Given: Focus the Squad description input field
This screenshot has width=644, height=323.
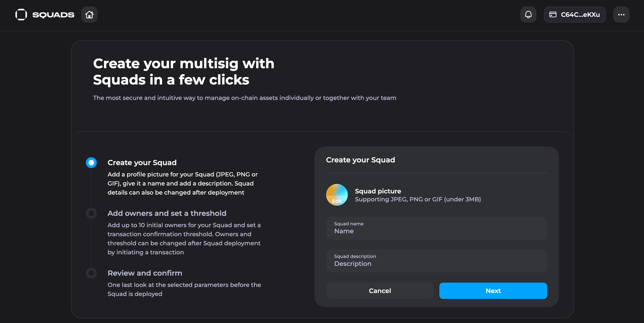Looking at the screenshot, I should [436, 261].
